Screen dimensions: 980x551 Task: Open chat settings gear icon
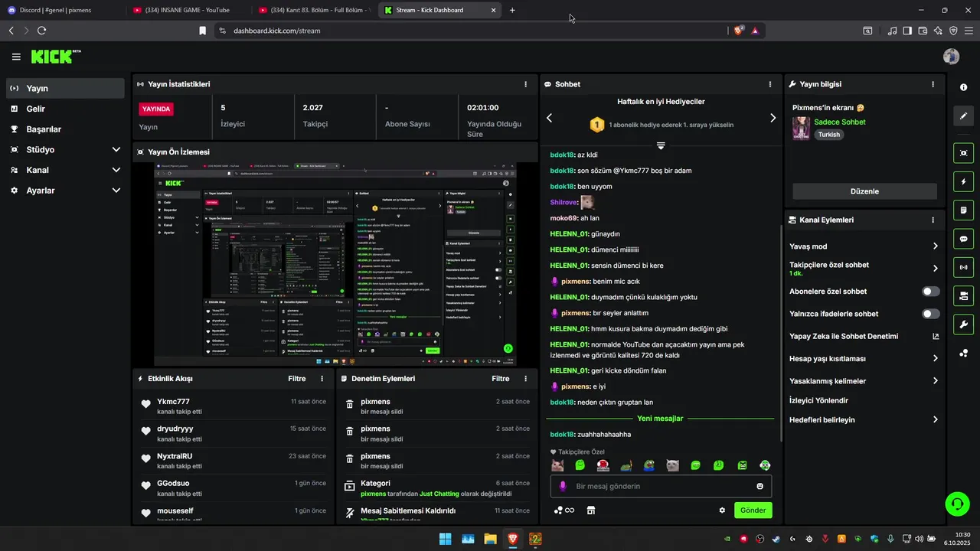[x=721, y=510]
